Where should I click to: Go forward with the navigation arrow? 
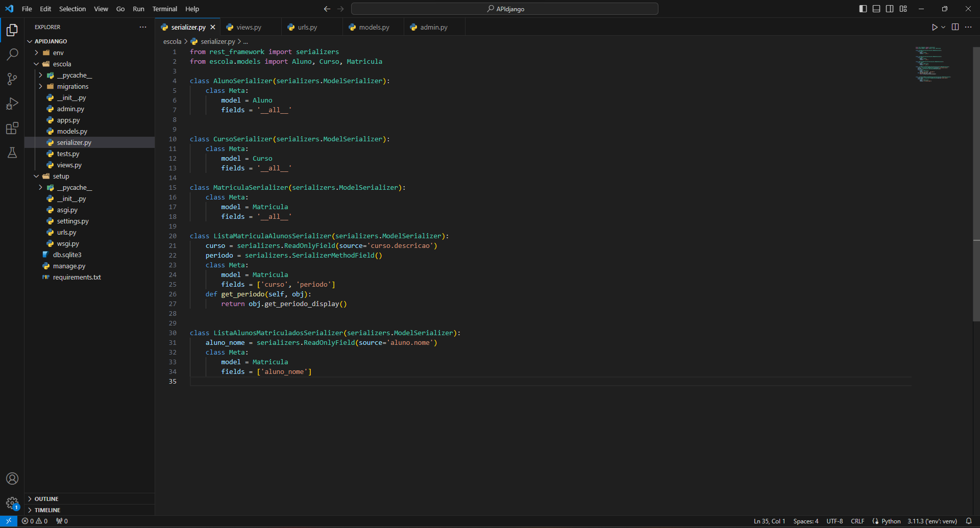tap(340, 9)
